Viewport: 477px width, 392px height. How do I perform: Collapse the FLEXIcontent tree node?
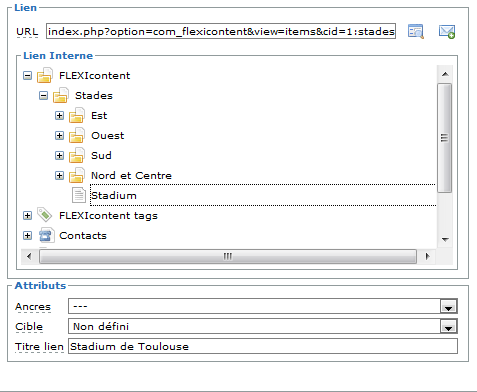point(28,76)
